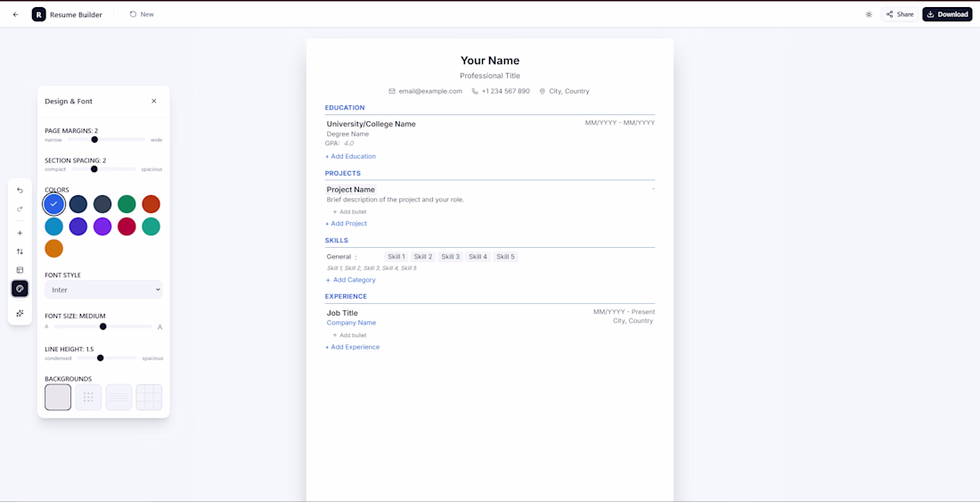This screenshot has height=502, width=980.
Task: Click the plus add-section icon in side toolbar
Action: (x=20, y=234)
